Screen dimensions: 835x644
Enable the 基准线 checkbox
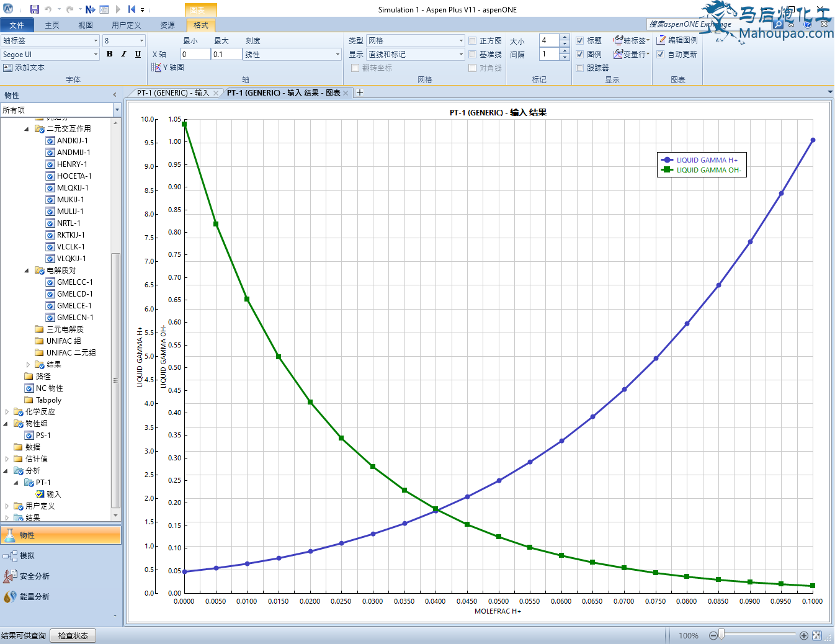(x=473, y=55)
